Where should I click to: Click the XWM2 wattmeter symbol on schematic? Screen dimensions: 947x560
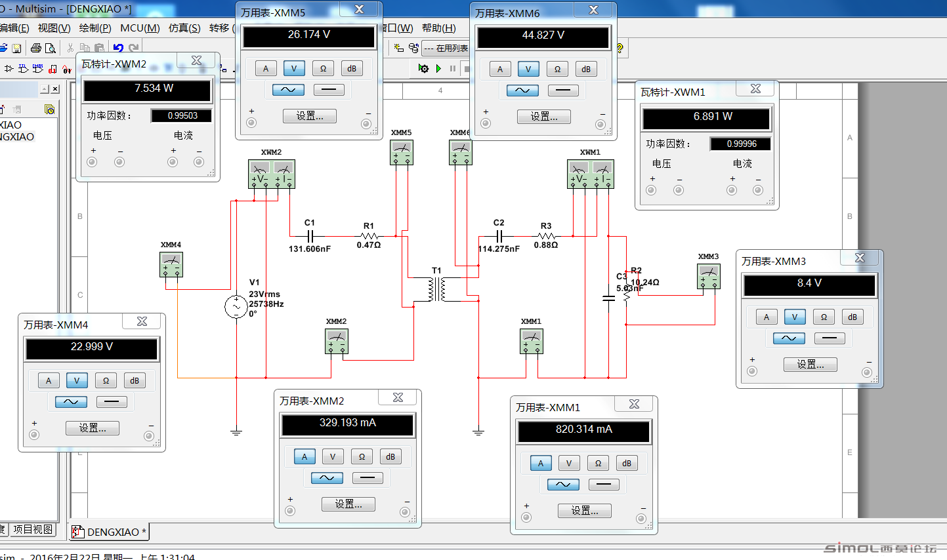272,174
